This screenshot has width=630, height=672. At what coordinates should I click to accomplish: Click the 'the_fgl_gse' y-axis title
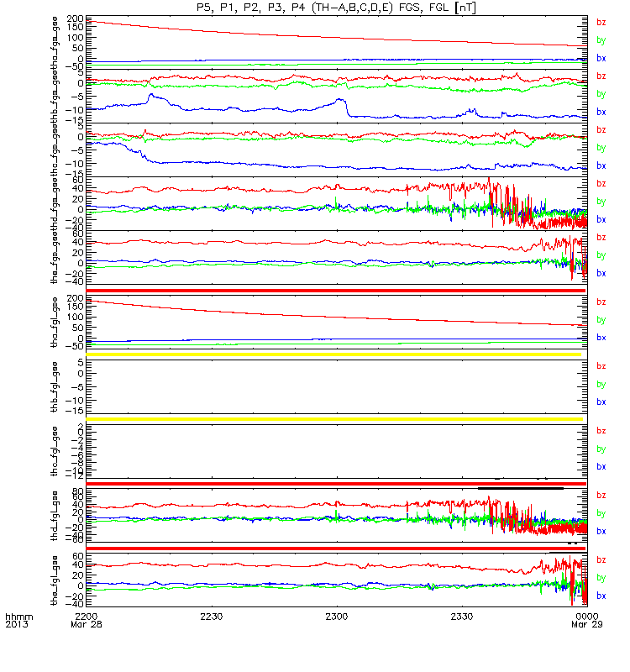click(55, 580)
